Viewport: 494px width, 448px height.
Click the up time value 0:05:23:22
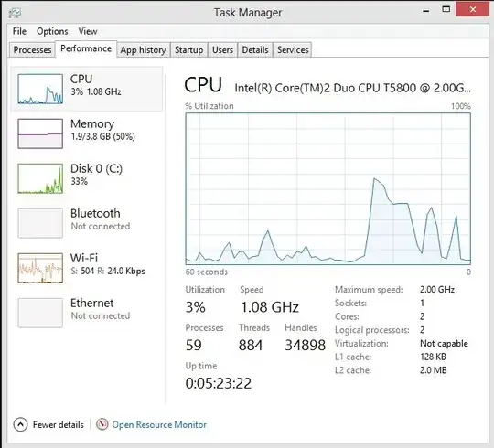(x=219, y=383)
